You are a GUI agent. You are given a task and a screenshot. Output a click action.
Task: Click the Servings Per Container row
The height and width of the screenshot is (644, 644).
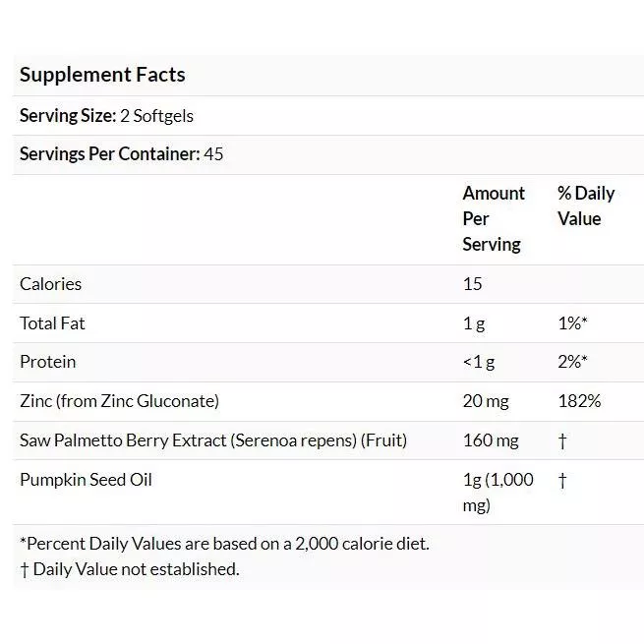coord(121,154)
